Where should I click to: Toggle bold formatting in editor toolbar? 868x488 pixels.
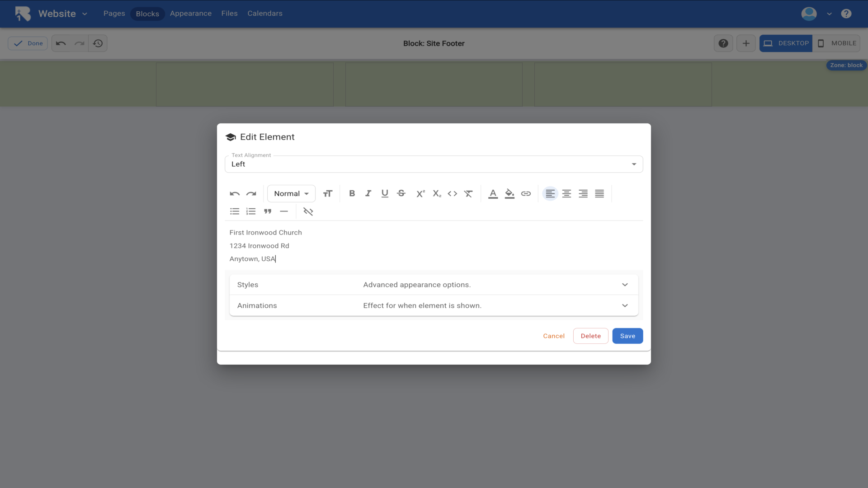point(352,193)
